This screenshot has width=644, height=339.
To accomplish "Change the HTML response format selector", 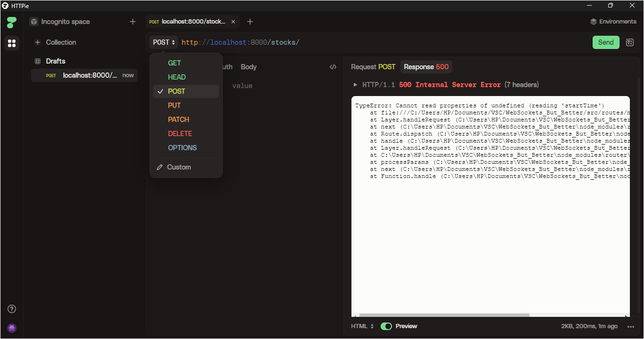I will pyautogui.click(x=362, y=326).
